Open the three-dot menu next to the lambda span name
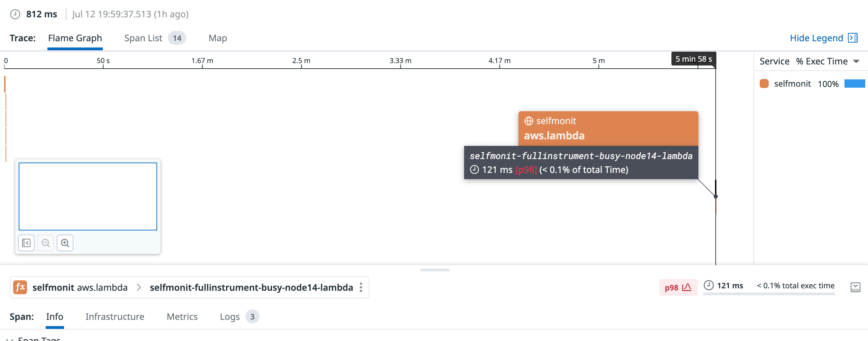The width and height of the screenshot is (868, 341). pyautogui.click(x=361, y=287)
